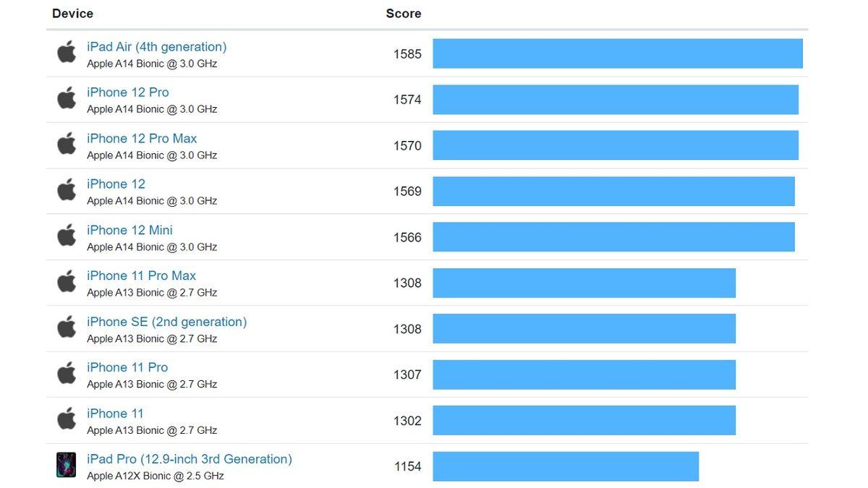Click the Apple icon next to iPhone 12 Pro
Screen dimensions: 868x488
point(66,98)
